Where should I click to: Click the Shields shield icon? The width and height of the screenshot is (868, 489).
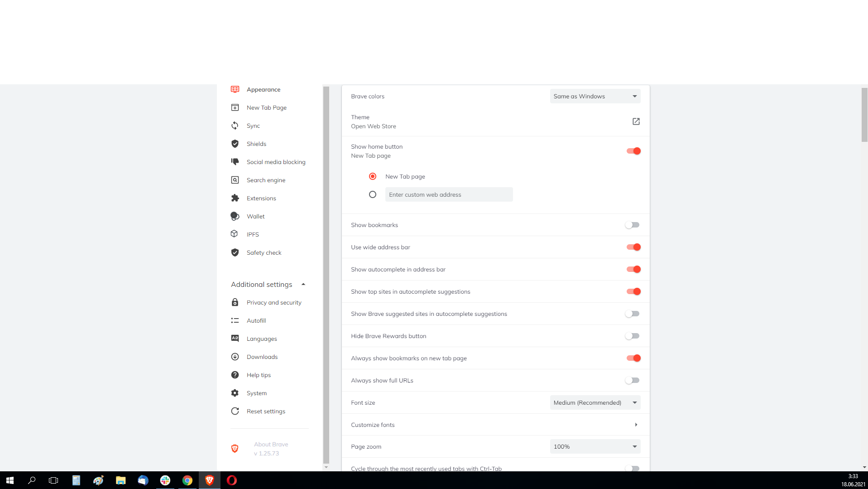coord(235,144)
